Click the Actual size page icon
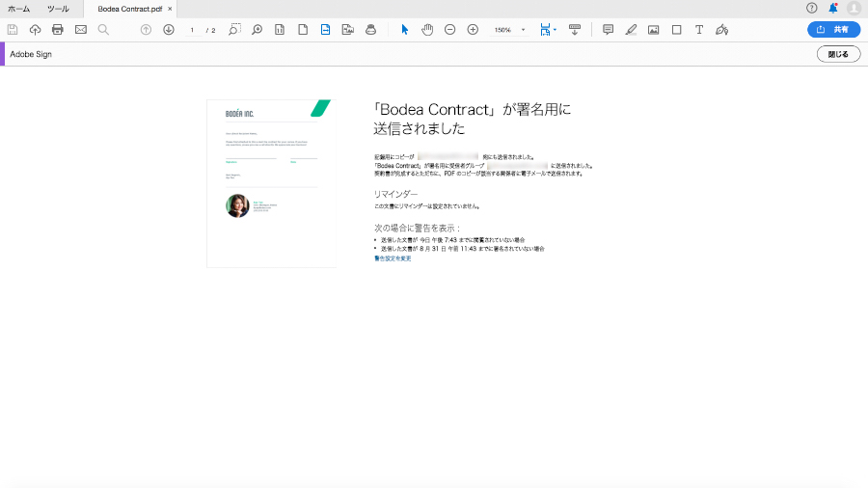Viewport: 868px width, 488px height. point(280,30)
